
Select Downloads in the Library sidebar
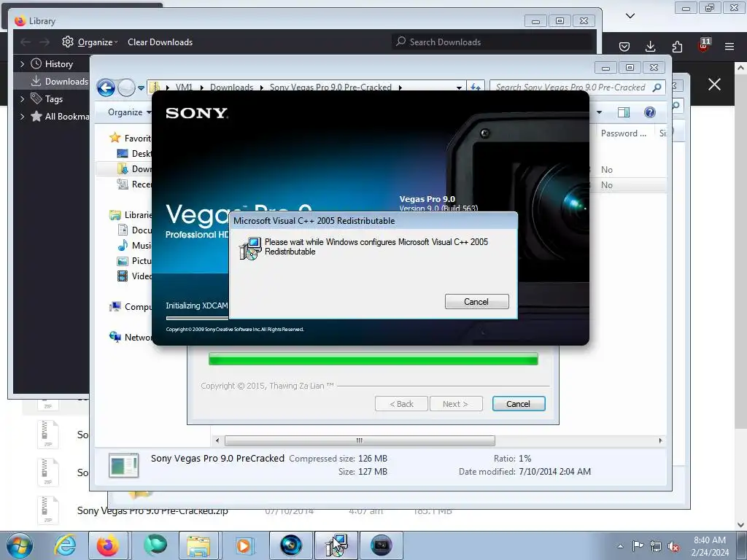point(52,82)
